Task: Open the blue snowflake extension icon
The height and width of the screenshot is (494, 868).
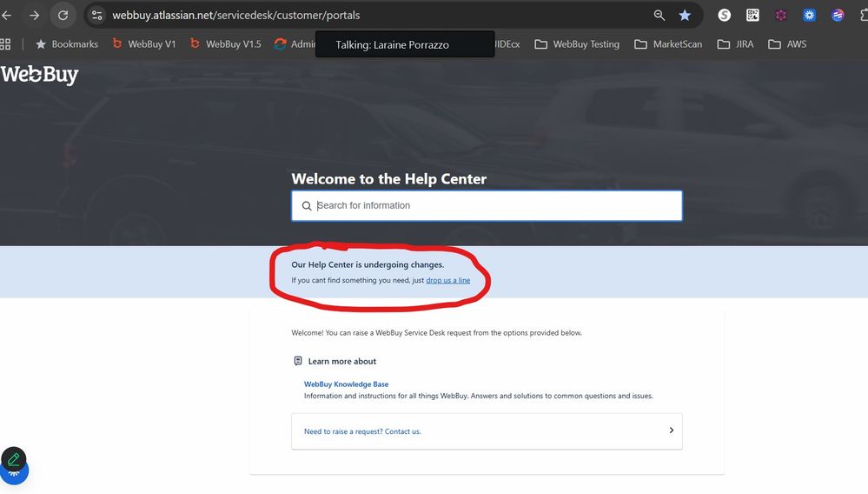Action: coord(809,16)
